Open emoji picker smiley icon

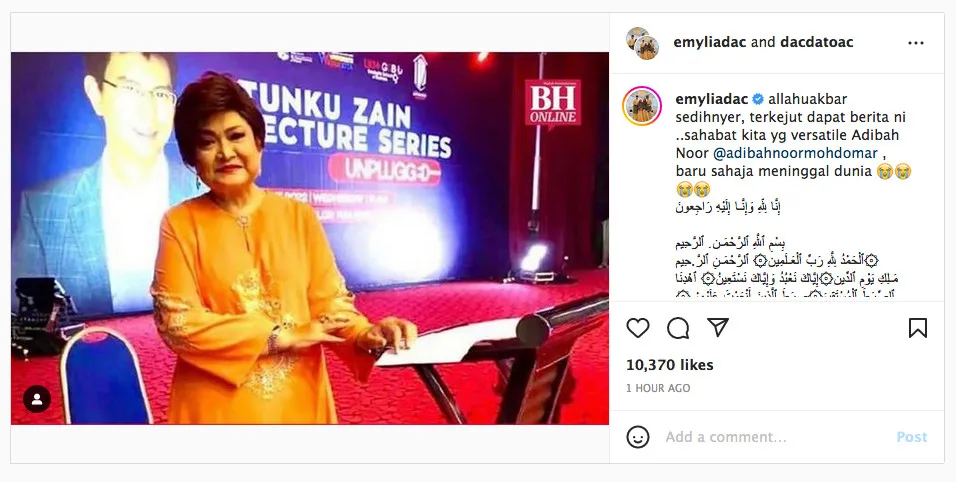point(638,437)
